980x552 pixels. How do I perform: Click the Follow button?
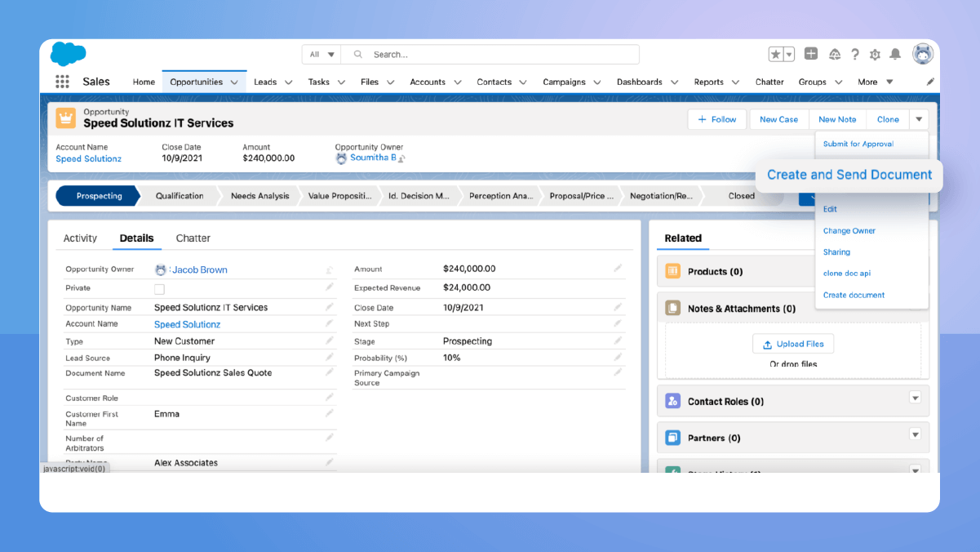click(x=717, y=119)
